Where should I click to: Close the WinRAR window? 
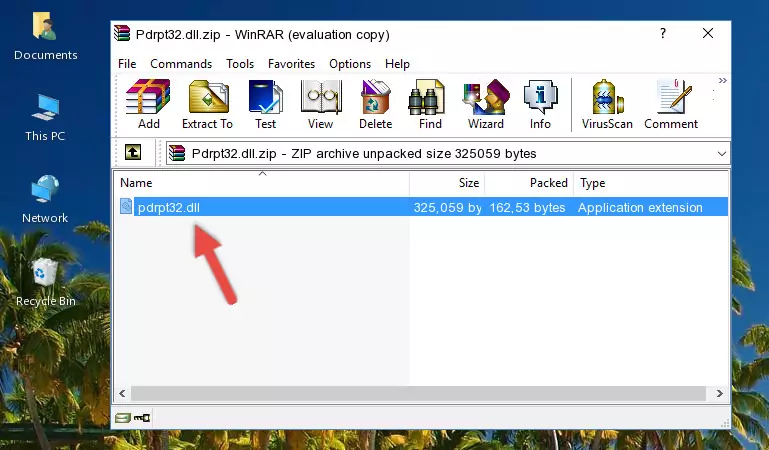coord(708,33)
